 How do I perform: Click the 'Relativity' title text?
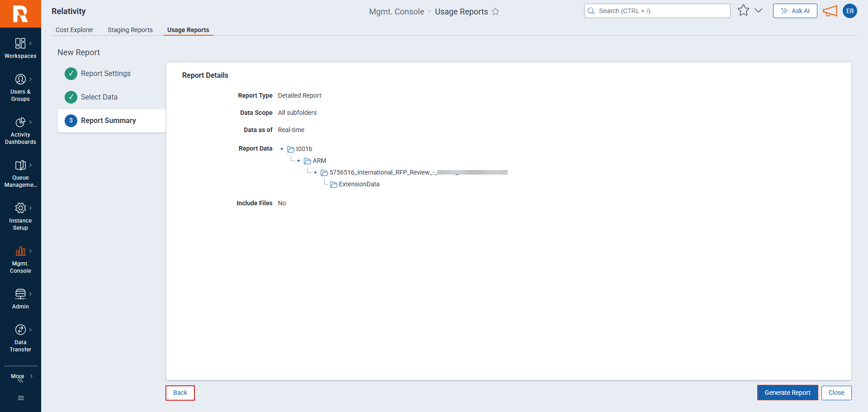coord(69,11)
